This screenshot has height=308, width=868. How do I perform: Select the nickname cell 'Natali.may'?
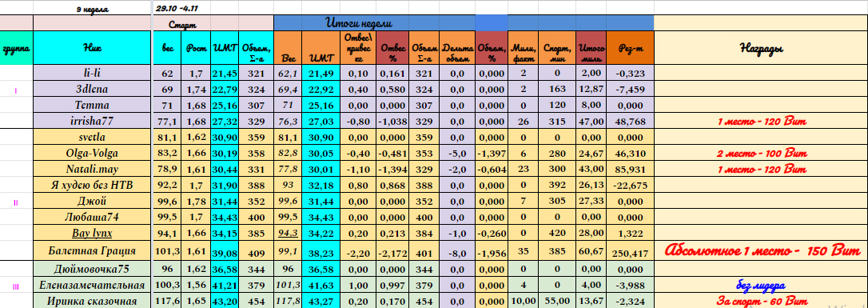(93, 169)
